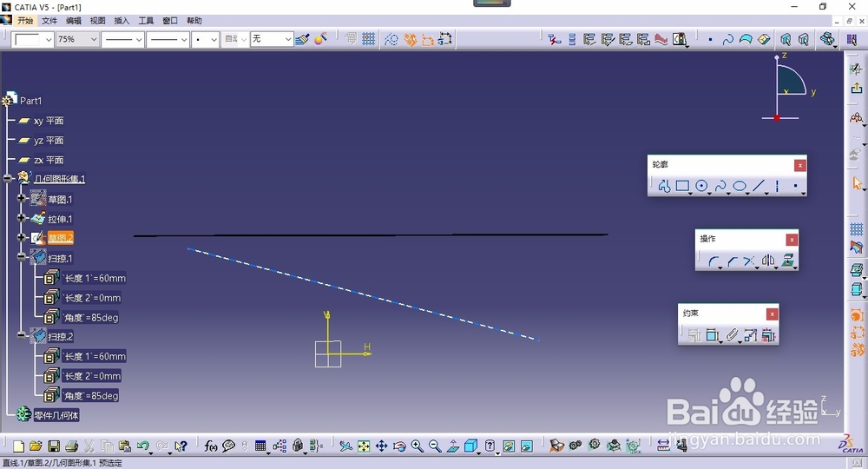Select Rectangle tool in 轮廓 toolbar

[x=682, y=186]
